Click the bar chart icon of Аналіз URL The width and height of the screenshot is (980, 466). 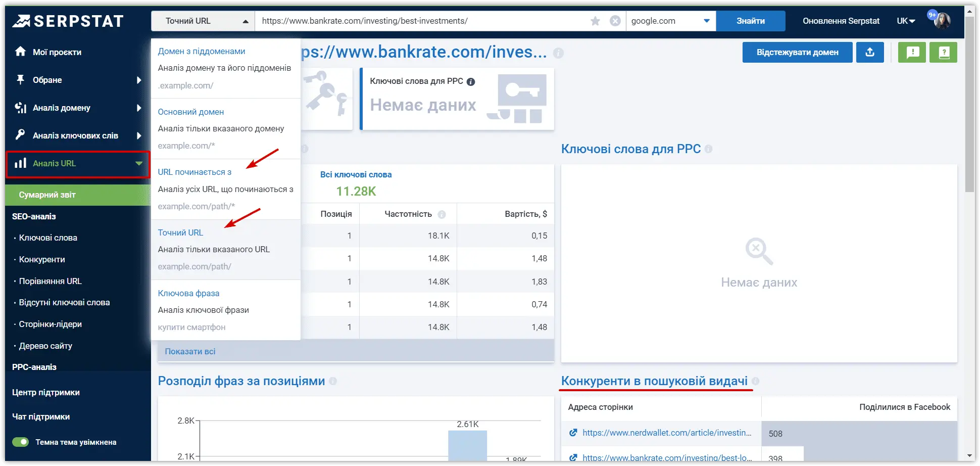[x=20, y=163]
